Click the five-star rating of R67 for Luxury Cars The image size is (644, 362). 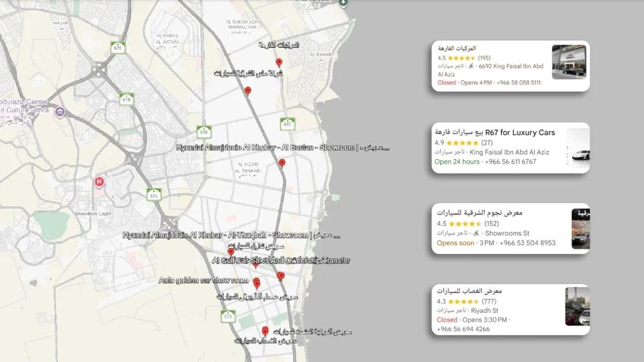[x=462, y=143]
